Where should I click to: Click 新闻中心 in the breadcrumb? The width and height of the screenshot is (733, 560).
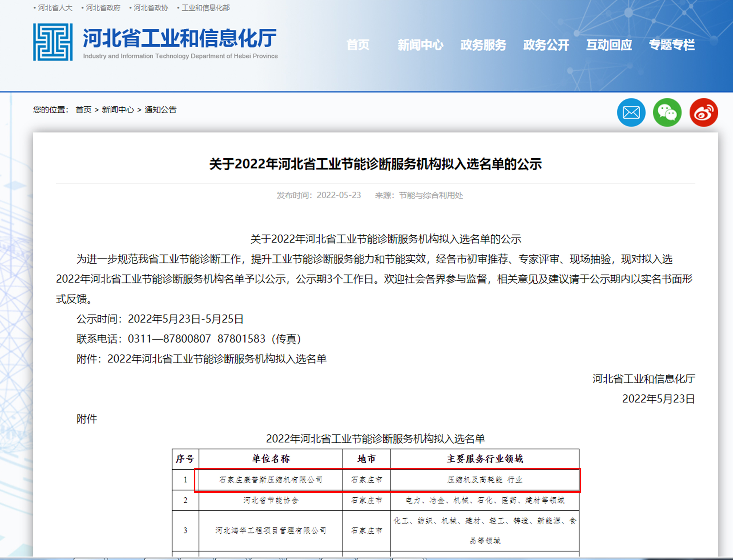(118, 110)
